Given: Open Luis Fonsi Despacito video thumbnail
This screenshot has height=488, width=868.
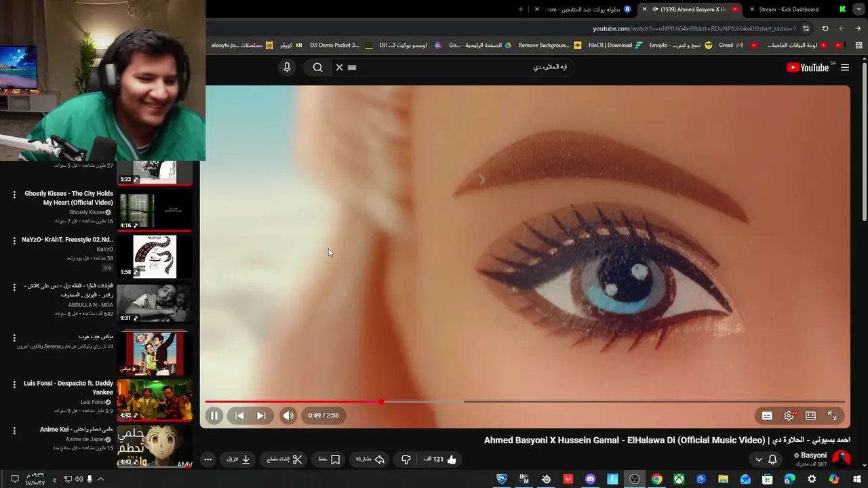Looking at the screenshot, I should 155,400.
